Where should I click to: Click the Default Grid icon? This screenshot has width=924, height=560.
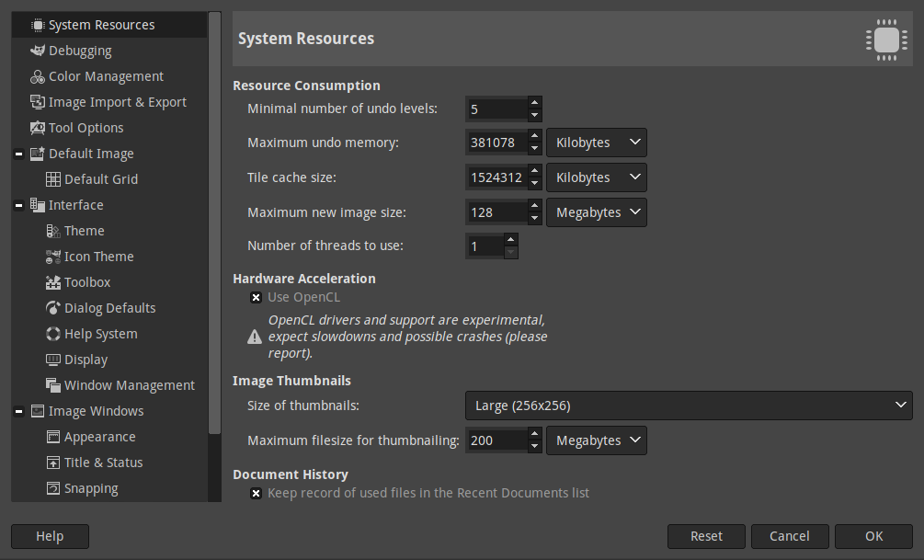[x=53, y=179]
